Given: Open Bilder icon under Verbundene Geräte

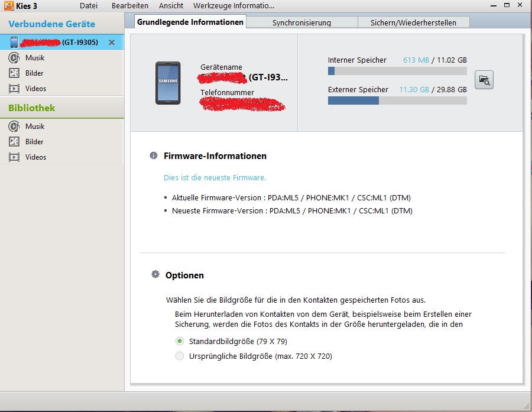Looking at the screenshot, I should 14,73.
